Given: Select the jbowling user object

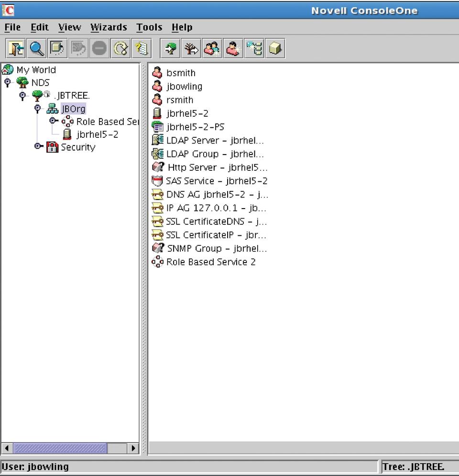Looking at the screenshot, I should [x=184, y=87].
